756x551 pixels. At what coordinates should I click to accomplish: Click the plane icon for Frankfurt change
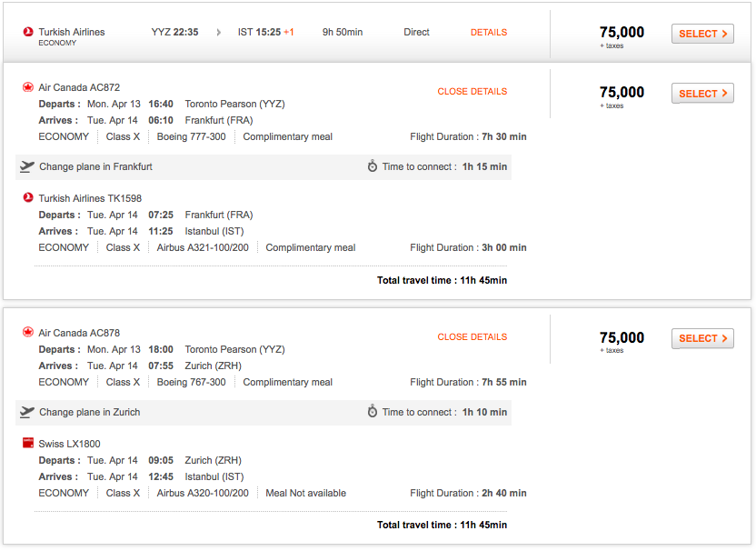[27, 166]
